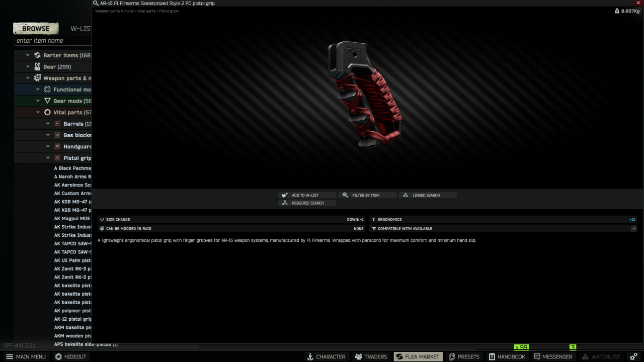Select 'AK Aeroknox Sc...' item in list
644x362 pixels.
72,185
